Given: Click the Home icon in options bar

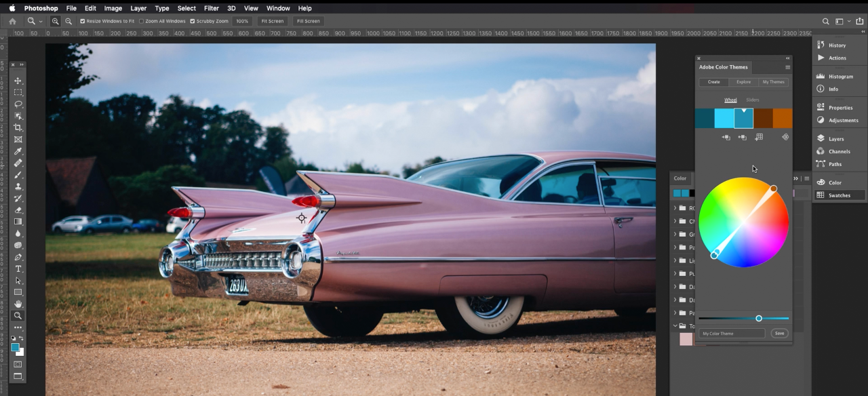Looking at the screenshot, I should click(12, 21).
